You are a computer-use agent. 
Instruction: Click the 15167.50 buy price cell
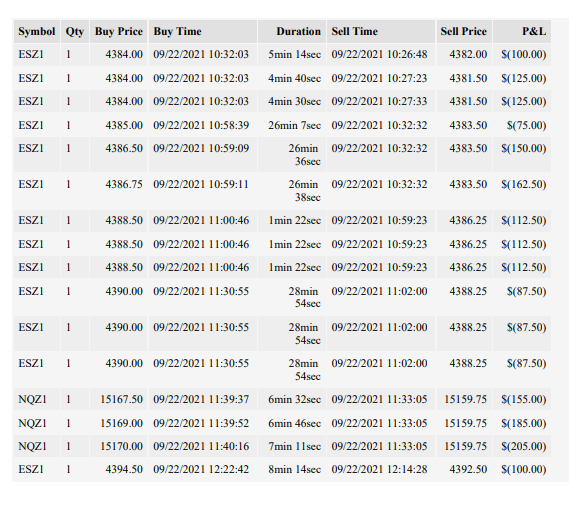(119, 400)
